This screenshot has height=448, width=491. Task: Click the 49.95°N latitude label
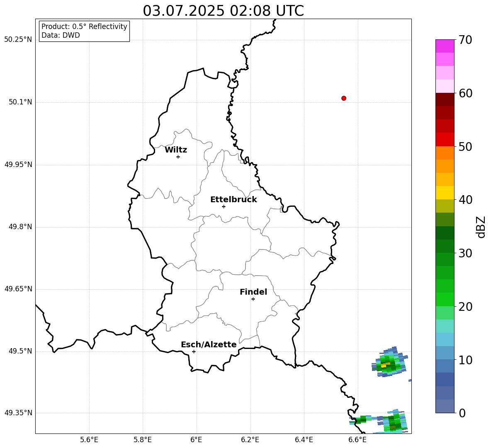click(x=18, y=165)
